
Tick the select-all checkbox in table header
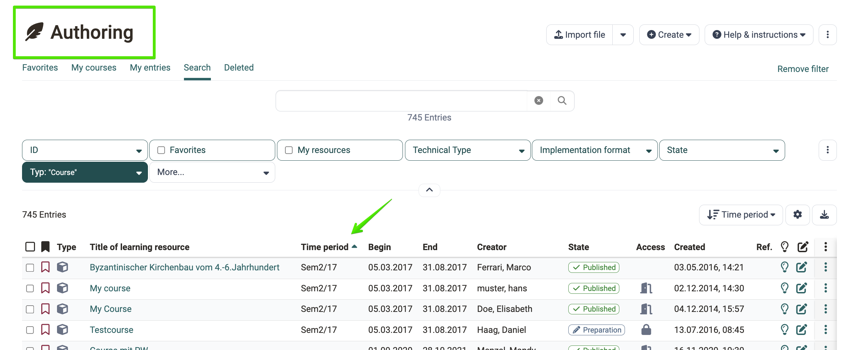tap(30, 247)
